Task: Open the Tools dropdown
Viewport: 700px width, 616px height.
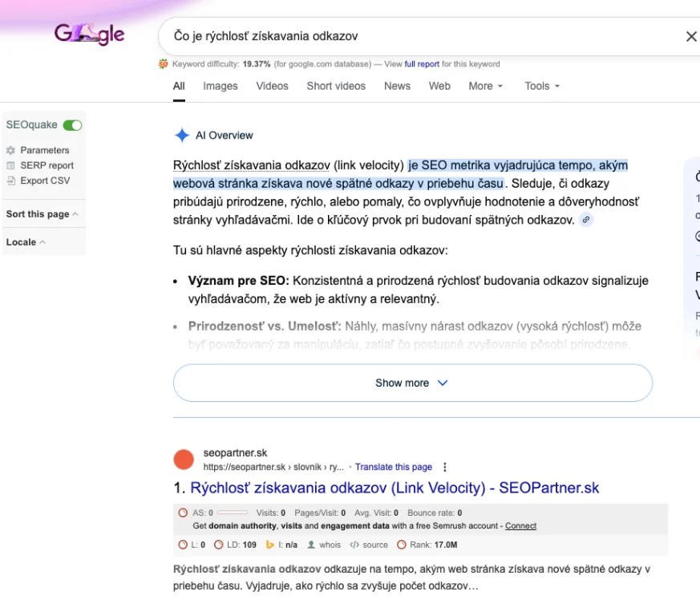Action: (542, 86)
